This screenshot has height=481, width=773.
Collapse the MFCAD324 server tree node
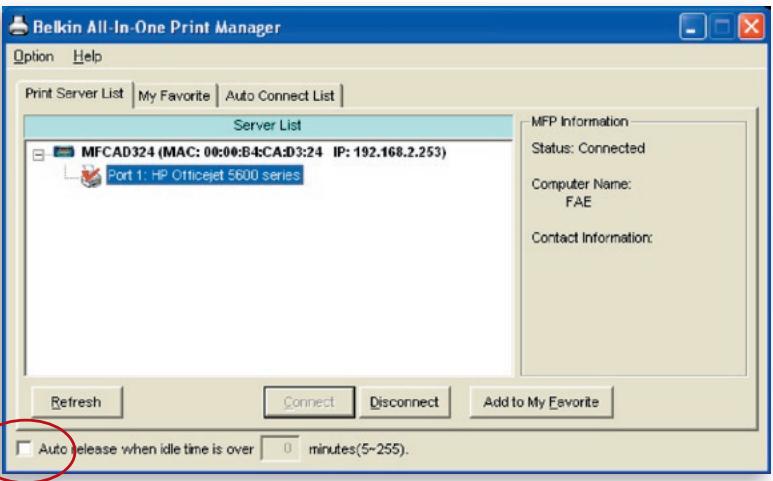pyautogui.click(x=38, y=155)
